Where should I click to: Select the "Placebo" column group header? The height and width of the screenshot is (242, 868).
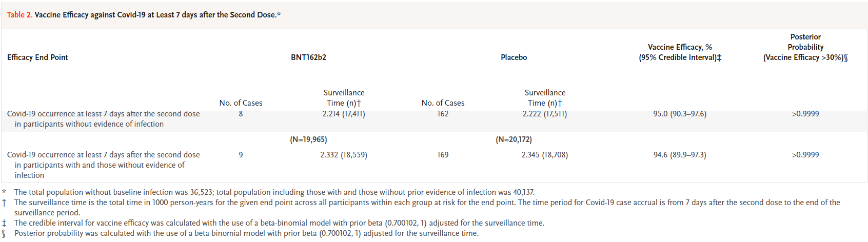point(514,57)
